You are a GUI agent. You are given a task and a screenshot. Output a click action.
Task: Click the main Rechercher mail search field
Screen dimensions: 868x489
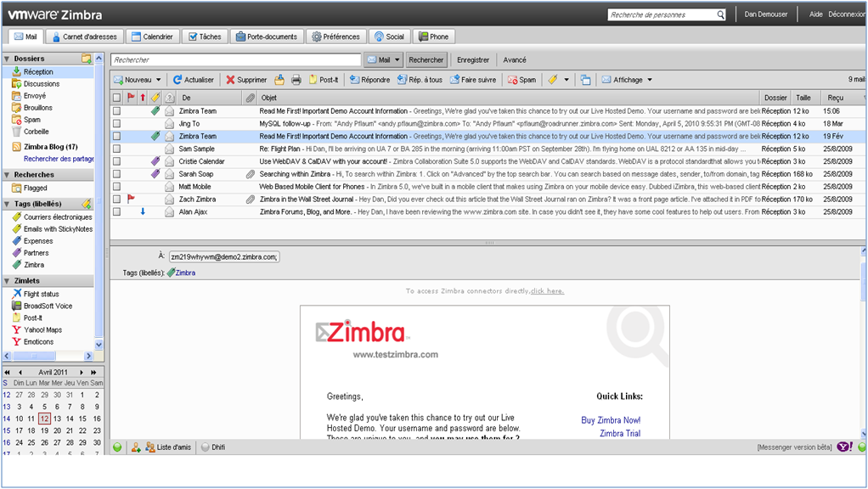coord(236,59)
